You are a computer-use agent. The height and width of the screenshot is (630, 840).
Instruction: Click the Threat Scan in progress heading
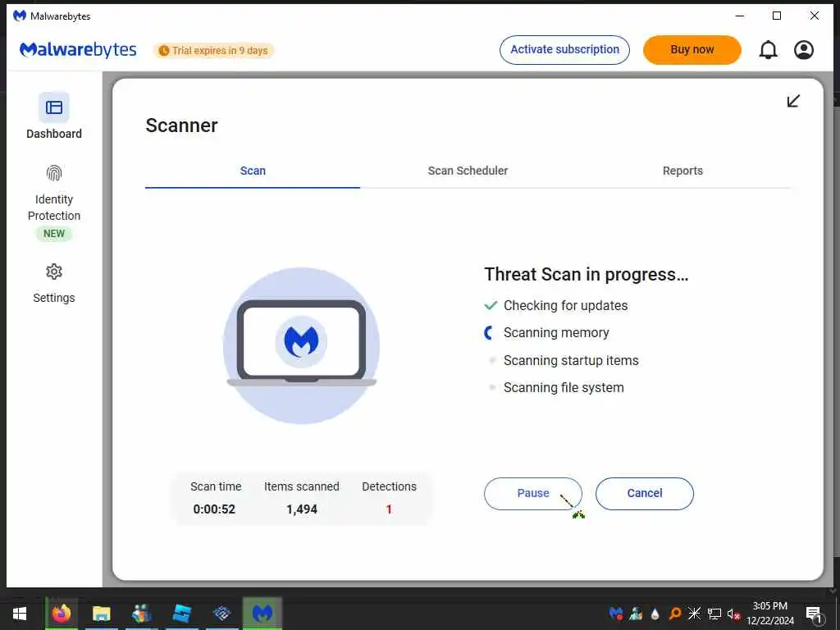(x=586, y=274)
